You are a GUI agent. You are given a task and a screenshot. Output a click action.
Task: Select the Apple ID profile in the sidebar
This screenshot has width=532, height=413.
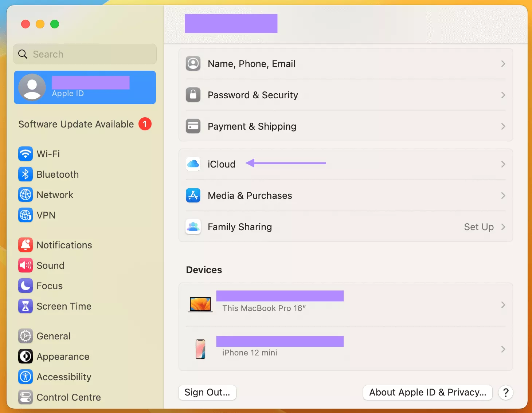tap(85, 87)
